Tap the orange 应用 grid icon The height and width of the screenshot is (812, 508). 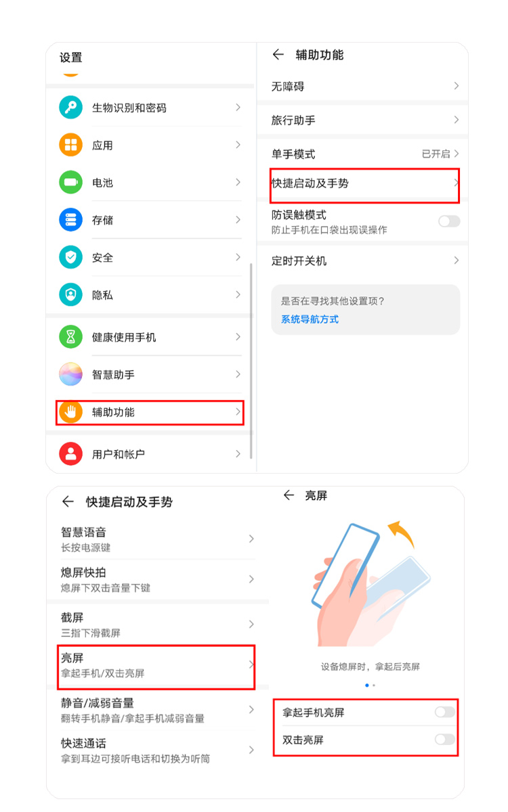click(x=70, y=145)
